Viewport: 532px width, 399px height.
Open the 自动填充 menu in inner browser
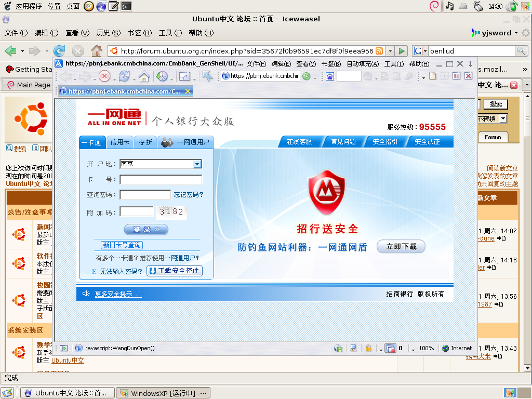[x=362, y=64]
